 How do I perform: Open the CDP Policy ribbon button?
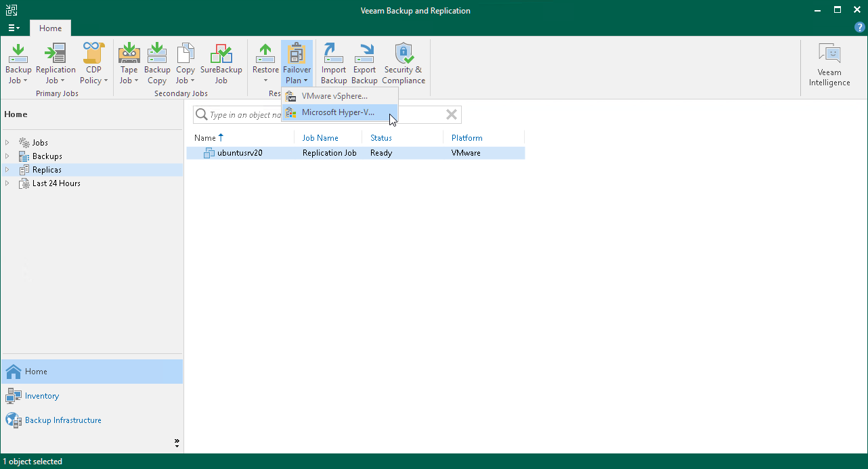pos(93,64)
